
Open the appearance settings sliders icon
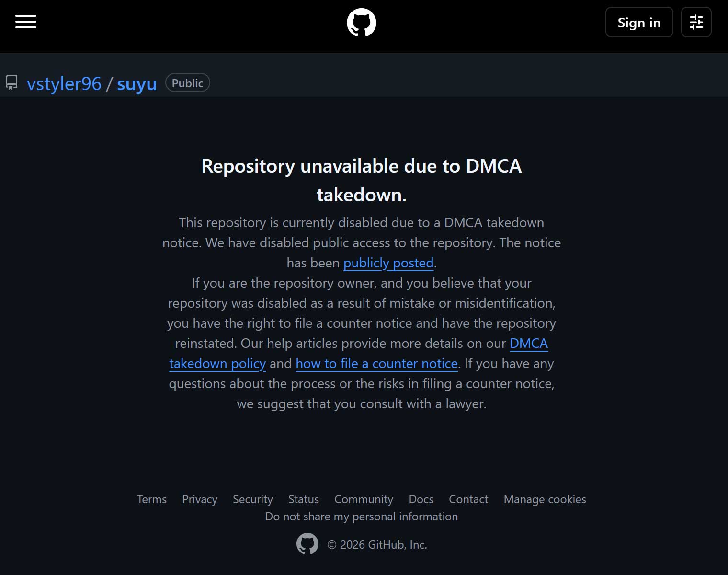click(x=696, y=22)
